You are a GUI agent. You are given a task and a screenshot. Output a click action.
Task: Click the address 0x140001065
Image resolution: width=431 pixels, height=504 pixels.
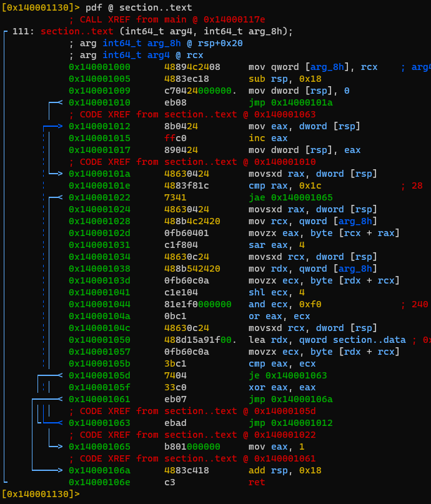(100, 447)
